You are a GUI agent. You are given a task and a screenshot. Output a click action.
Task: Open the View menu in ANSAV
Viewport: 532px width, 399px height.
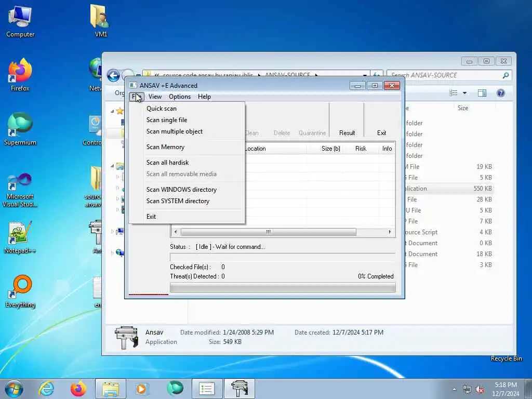coord(155,97)
